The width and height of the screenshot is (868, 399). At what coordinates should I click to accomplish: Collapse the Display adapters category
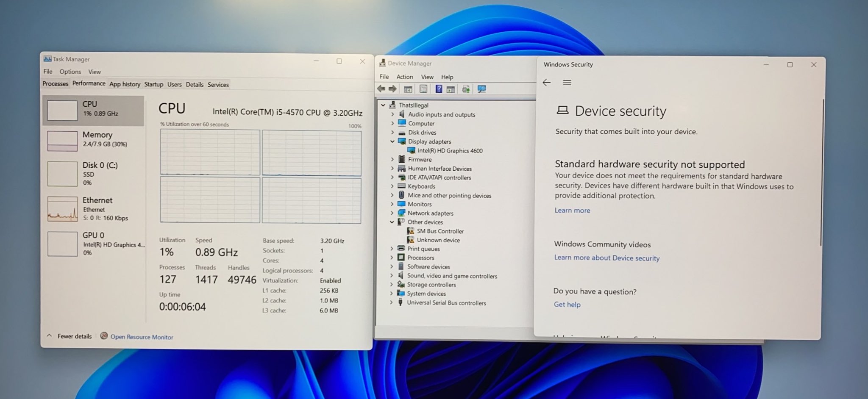392,141
